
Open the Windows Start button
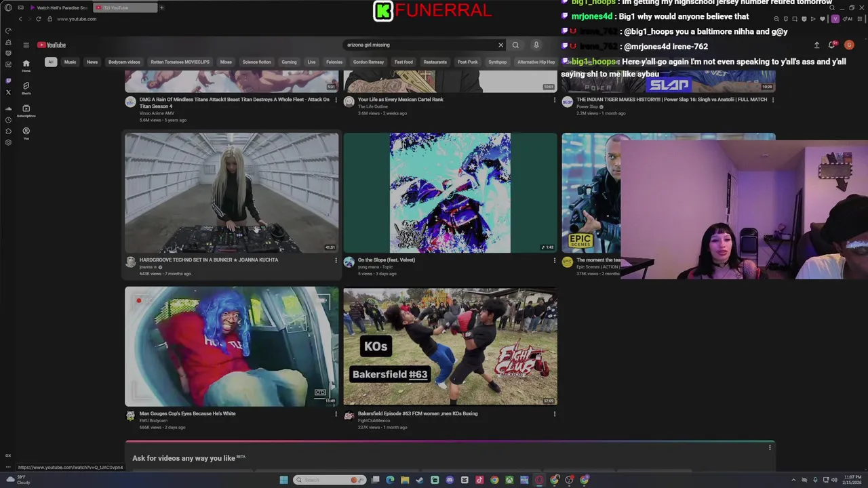click(x=283, y=480)
